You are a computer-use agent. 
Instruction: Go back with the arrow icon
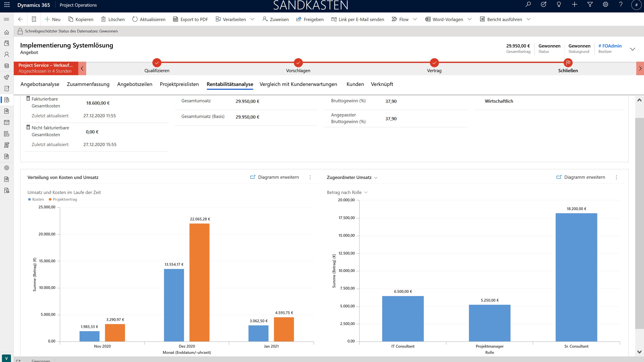20,19
